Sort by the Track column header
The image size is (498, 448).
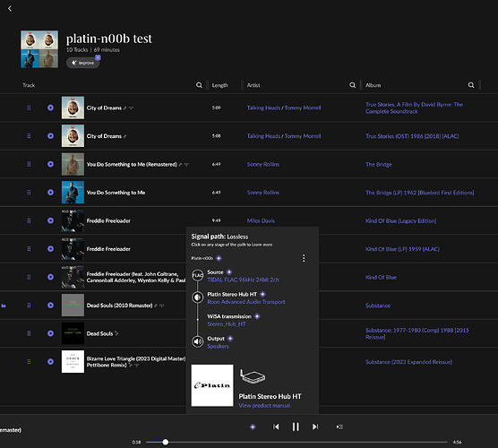click(x=29, y=85)
